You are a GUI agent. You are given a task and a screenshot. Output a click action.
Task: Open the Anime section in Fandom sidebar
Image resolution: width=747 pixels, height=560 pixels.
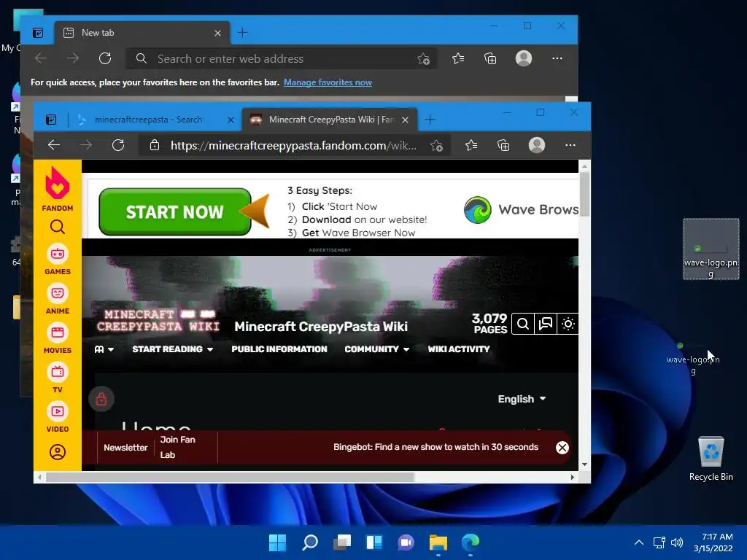[57, 299]
